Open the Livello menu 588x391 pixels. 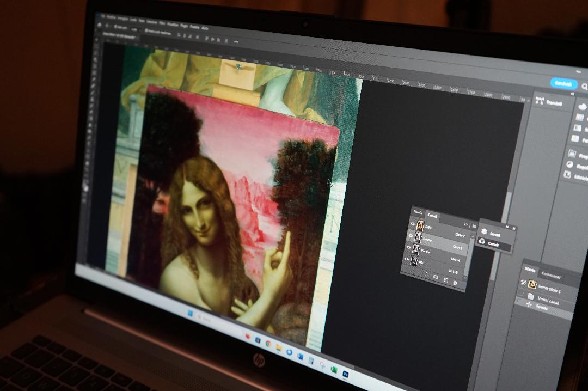pyautogui.click(x=134, y=19)
